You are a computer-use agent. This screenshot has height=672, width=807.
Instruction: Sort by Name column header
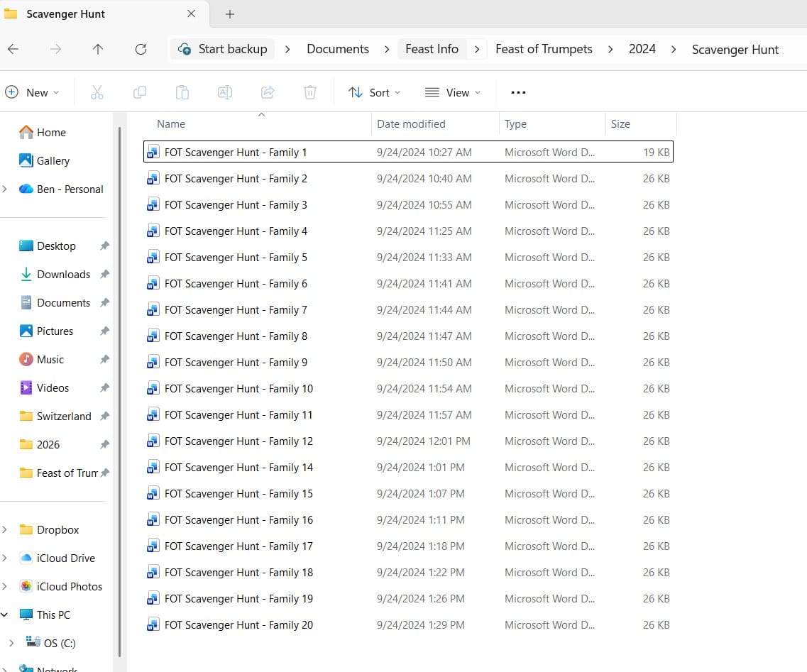171,124
